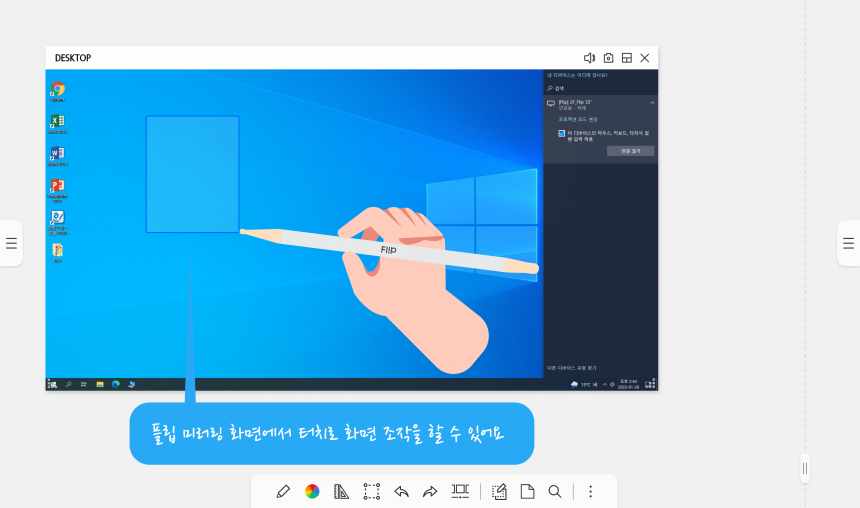Open the left side hamburger menu
This screenshot has width=860, height=508.
(11, 243)
